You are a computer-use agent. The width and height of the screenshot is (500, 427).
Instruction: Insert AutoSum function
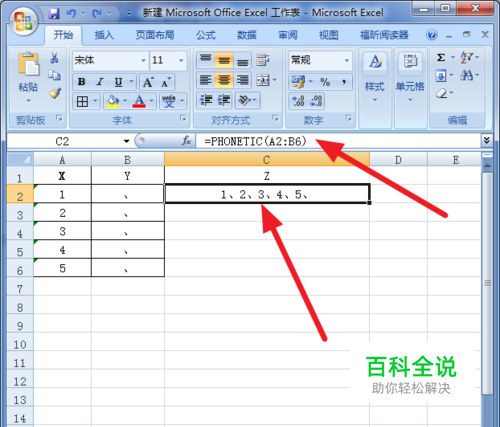(441, 58)
